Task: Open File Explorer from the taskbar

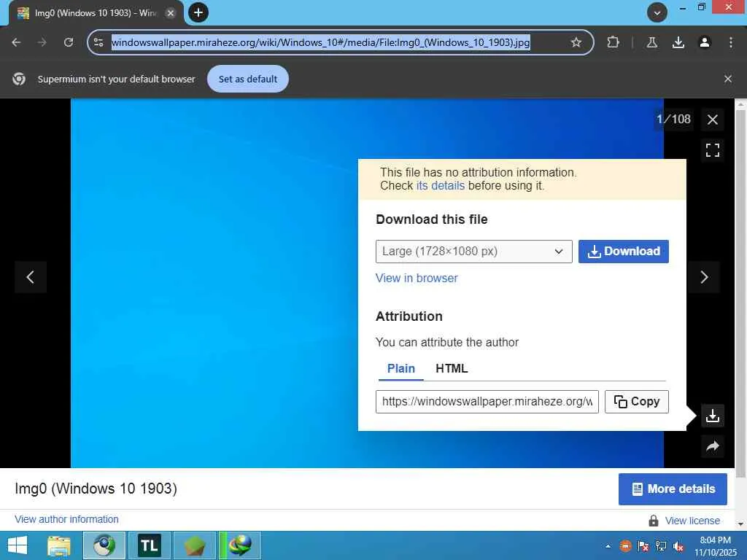Action: coord(59,545)
